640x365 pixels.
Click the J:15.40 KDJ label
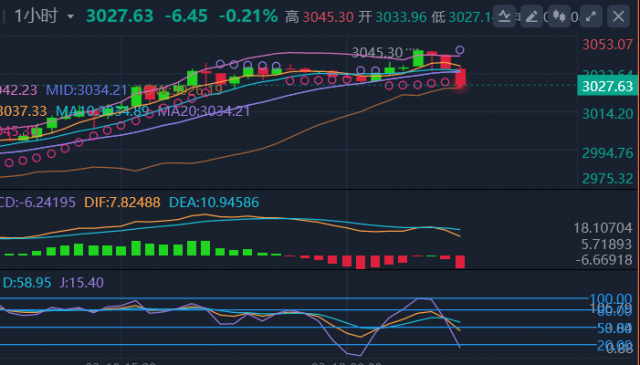click(x=82, y=282)
